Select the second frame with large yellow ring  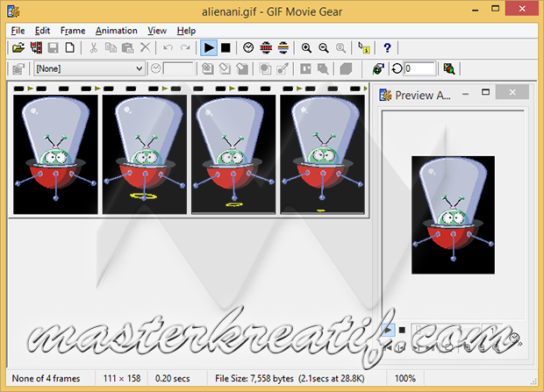(x=144, y=154)
